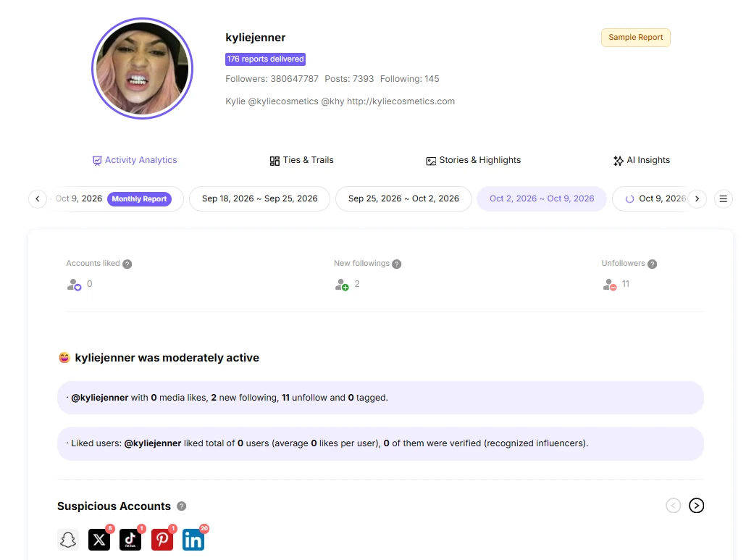Viewport: 746px width, 560px height.
Task: Click the help icon next to New followings
Action: (x=397, y=264)
